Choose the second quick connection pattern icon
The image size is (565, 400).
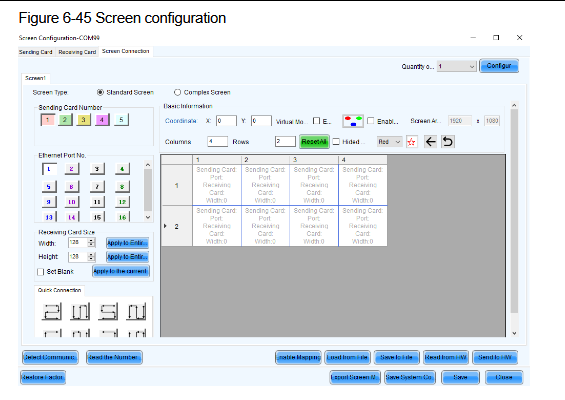[80, 311]
